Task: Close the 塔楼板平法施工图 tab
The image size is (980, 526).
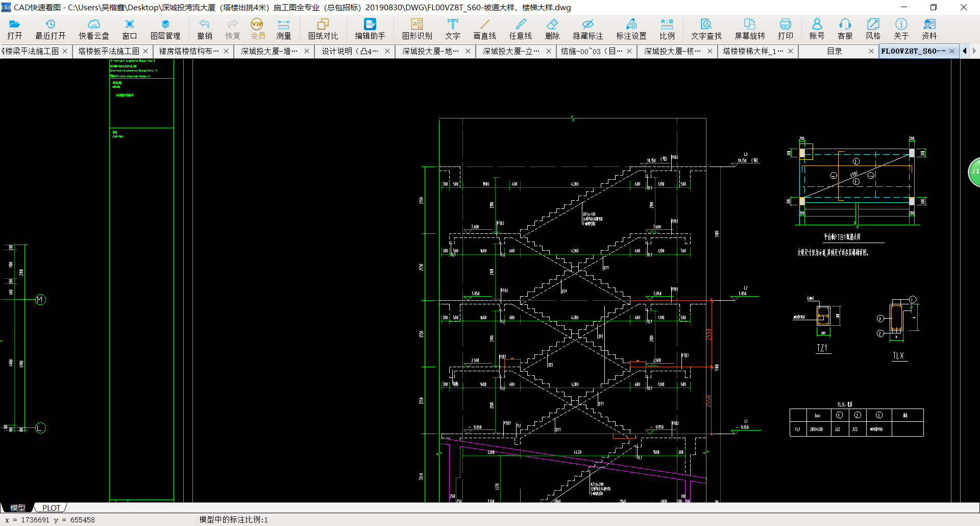Action: [145, 51]
